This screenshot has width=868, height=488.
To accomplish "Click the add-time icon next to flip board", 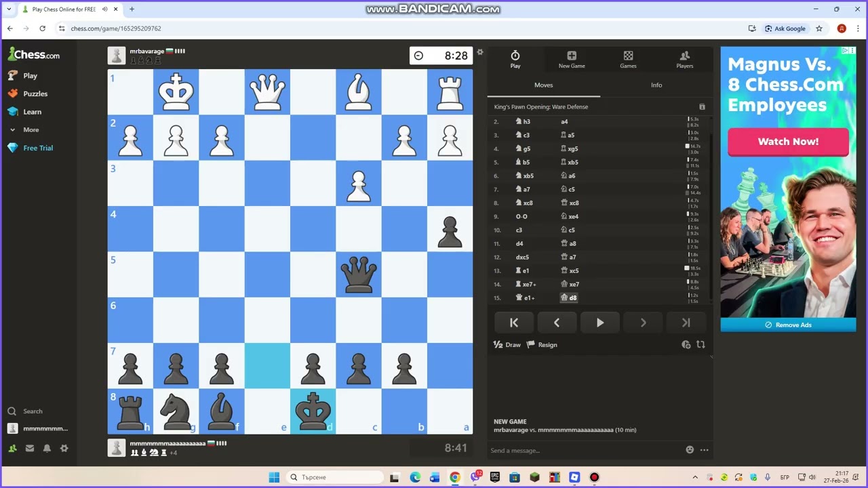I will coord(686,345).
